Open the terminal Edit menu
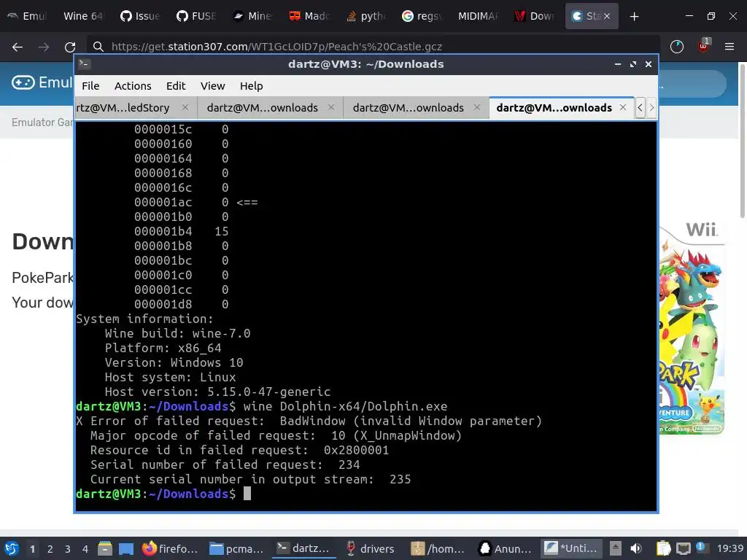This screenshot has width=747, height=560. [x=176, y=86]
